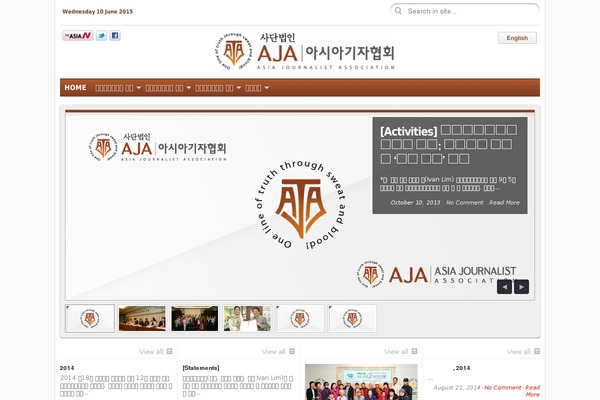Click the search magnifier icon
Screen dimensions: 600x400
click(398, 11)
